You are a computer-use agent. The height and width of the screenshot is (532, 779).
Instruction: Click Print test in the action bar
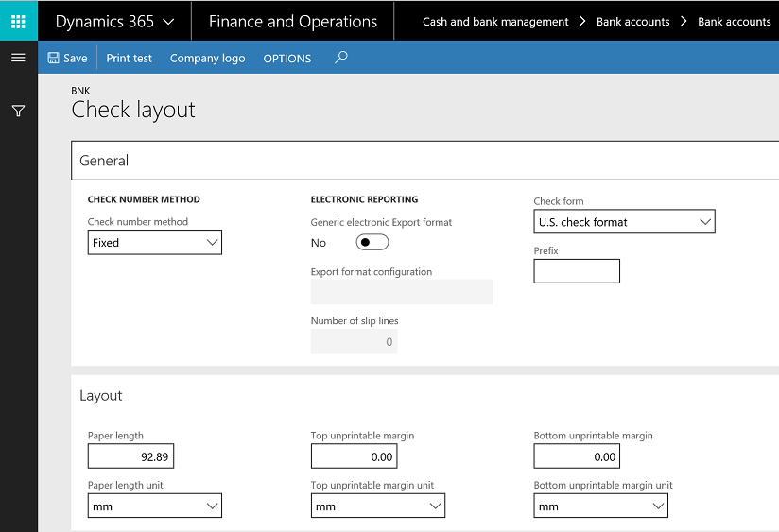(130, 59)
